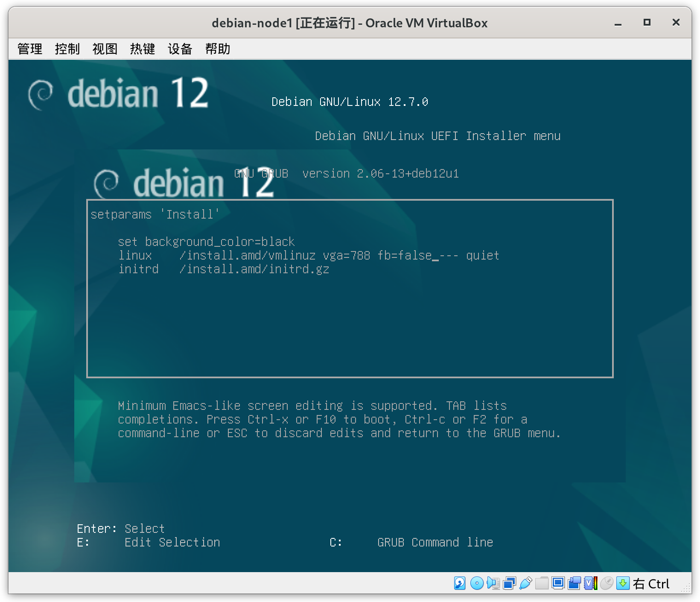The height and width of the screenshot is (602, 700).
Task: Click the 'initrd /install.amd/initrd.gz' line
Action: 224,269
